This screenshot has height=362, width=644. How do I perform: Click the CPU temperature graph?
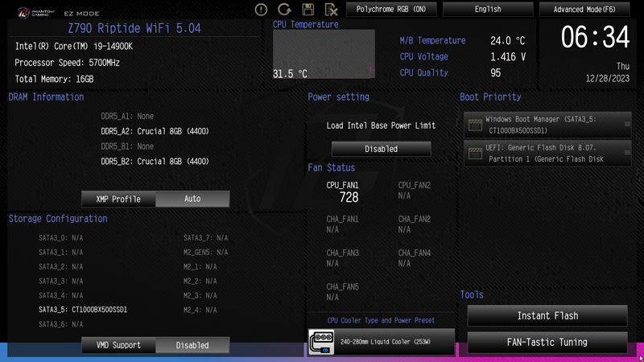pyautogui.click(x=324, y=53)
